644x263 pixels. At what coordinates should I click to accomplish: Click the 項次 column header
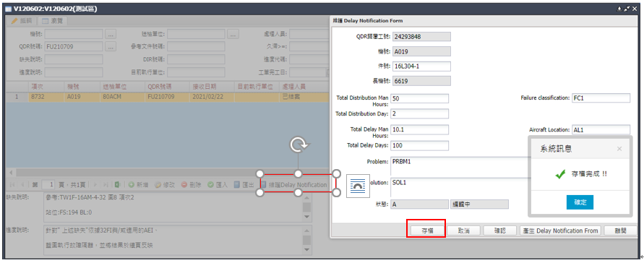[x=46, y=87]
